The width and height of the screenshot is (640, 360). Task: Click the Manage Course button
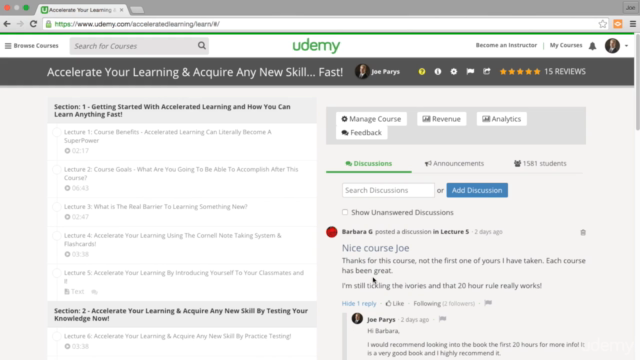point(371,119)
